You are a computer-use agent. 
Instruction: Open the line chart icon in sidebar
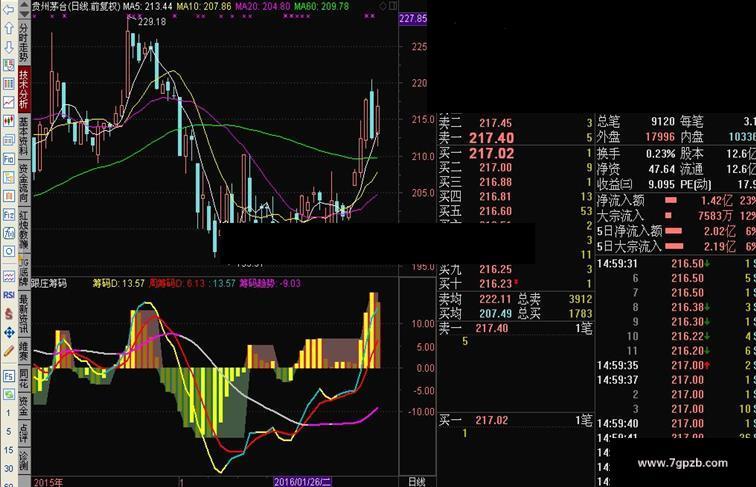(x=9, y=102)
